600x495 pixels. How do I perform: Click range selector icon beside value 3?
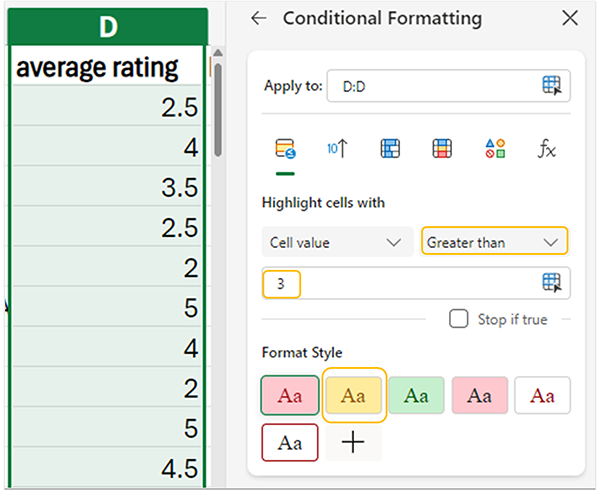click(x=552, y=283)
